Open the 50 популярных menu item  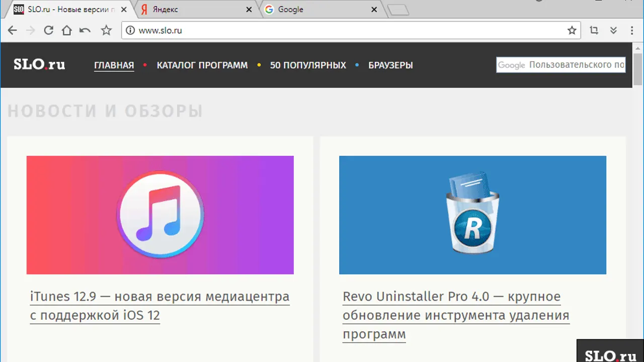point(308,65)
